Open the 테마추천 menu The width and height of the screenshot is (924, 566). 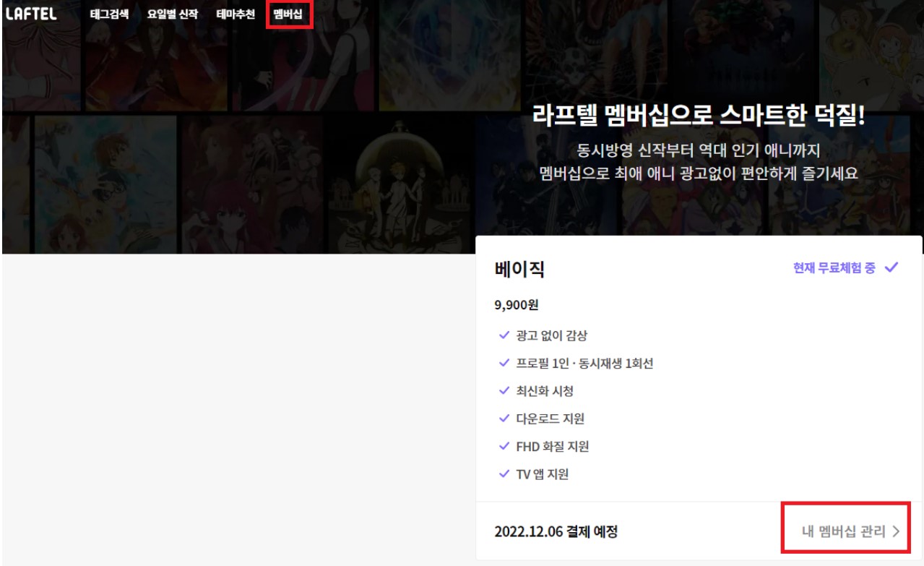236,14
